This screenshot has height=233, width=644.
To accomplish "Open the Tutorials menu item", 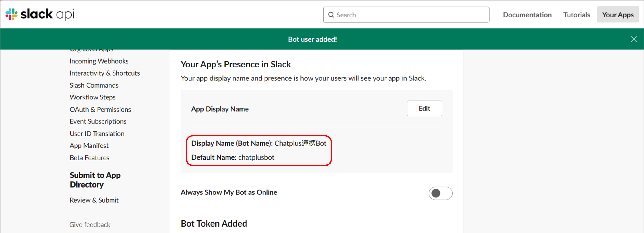I will [x=577, y=15].
